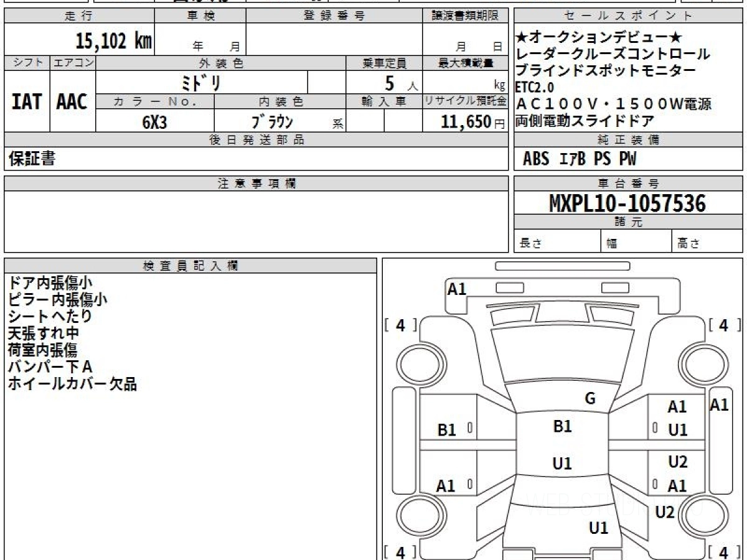Click the 車台番号 header
Screen dimensions: 747x560
pos(629,184)
